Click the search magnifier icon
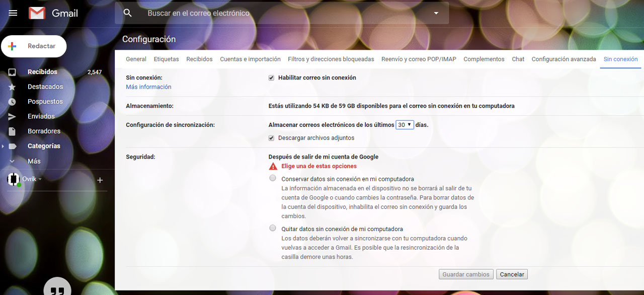This screenshot has height=295, width=644. tap(128, 13)
